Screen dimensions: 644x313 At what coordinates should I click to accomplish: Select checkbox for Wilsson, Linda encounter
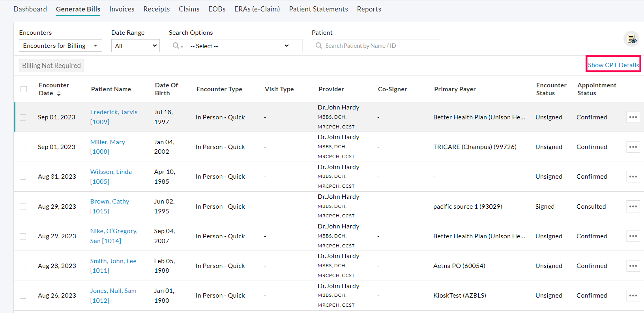23,177
